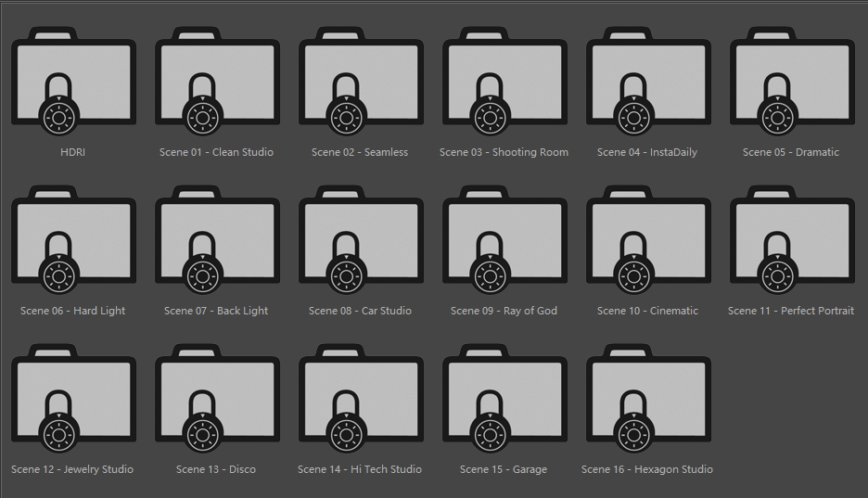Click the "Scene 10 - Cinematic" text label
This screenshot has height=498, width=868.
[x=647, y=311]
